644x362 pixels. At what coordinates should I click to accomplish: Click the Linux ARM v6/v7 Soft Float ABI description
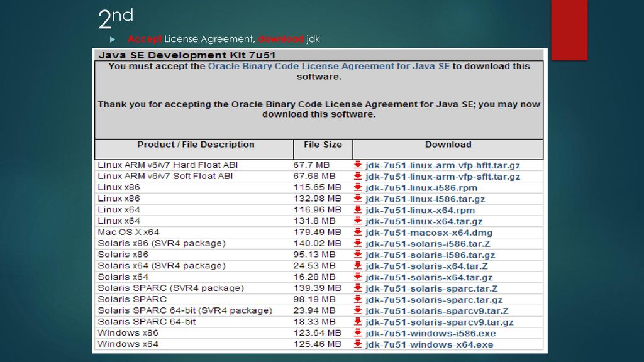tap(165, 176)
